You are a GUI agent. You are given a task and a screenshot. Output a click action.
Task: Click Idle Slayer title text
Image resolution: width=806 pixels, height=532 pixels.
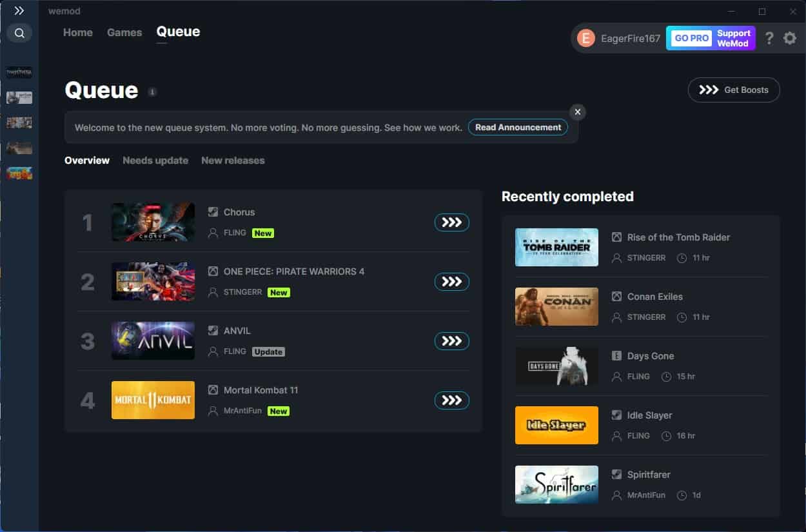[650, 415]
